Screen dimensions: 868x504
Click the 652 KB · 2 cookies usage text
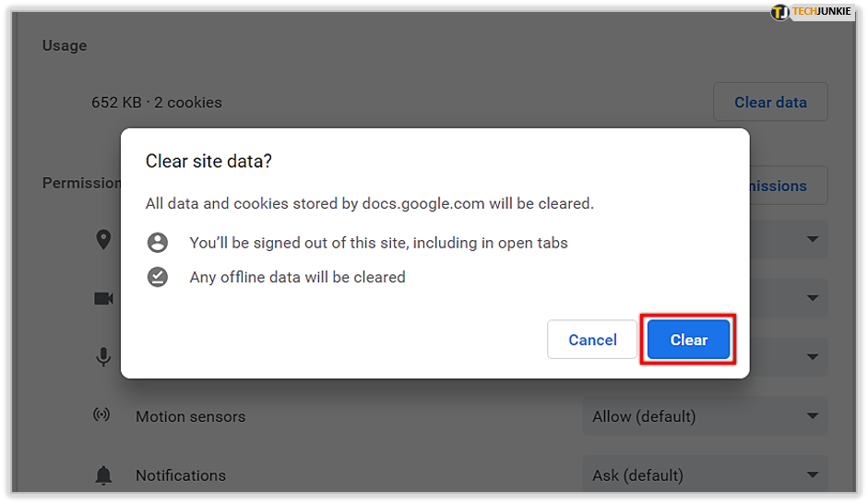[157, 102]
